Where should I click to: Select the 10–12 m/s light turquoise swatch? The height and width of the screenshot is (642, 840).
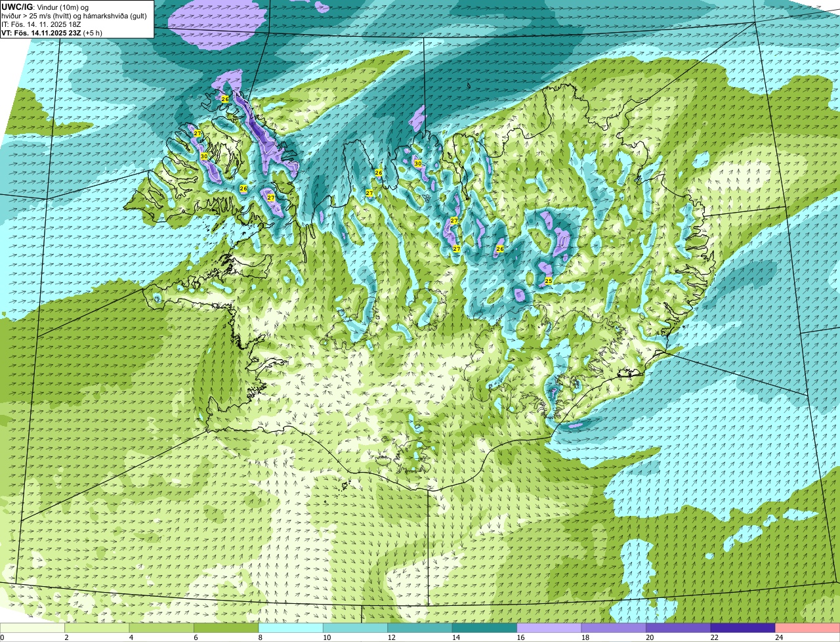click(356, 628)
